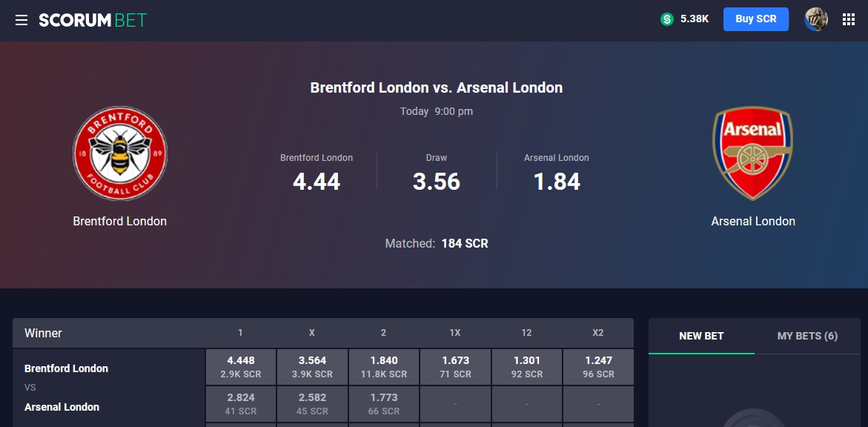
Task: Select Brentford win odds 4.448
Action: (241, 367)
